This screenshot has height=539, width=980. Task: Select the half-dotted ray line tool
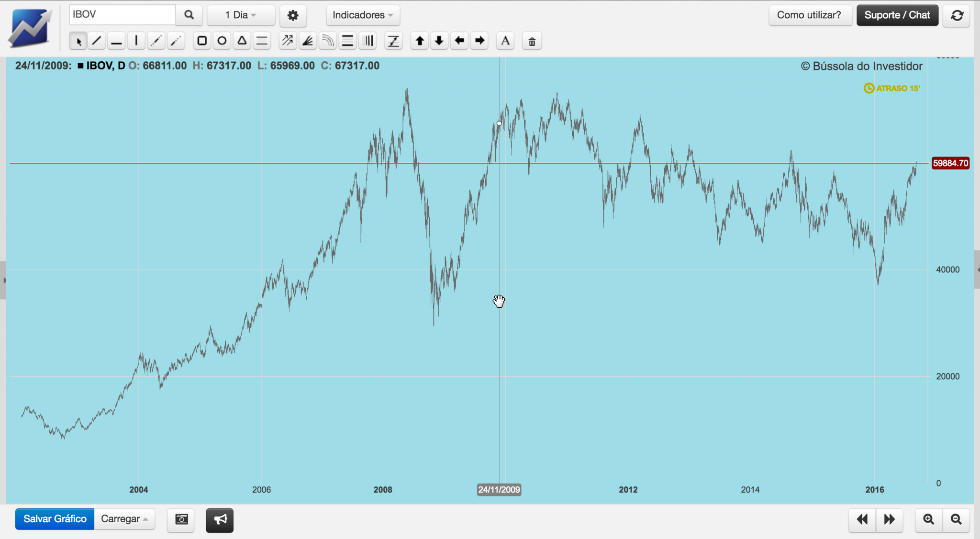coord(176,41)
